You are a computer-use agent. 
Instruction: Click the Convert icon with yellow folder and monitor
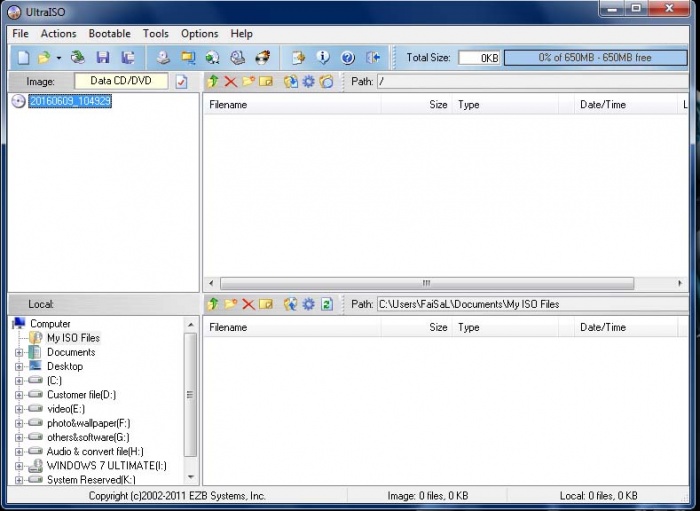coord(188,58)
